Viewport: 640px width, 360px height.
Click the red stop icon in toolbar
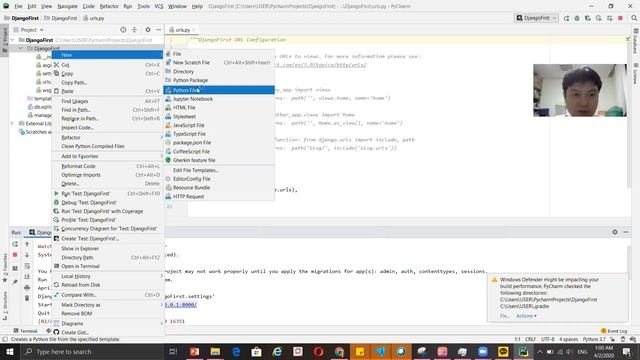pyautogui.click(x=620, y=18)
